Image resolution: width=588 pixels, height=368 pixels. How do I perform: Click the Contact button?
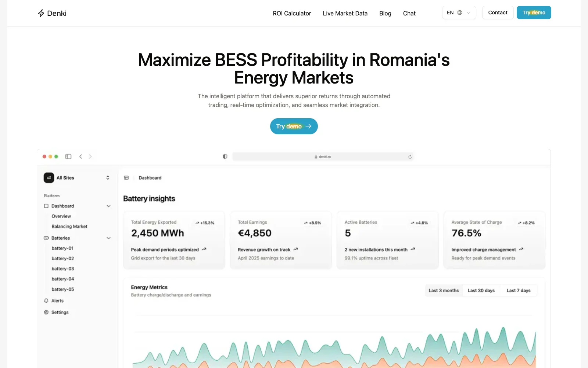[x=498, y=13]
